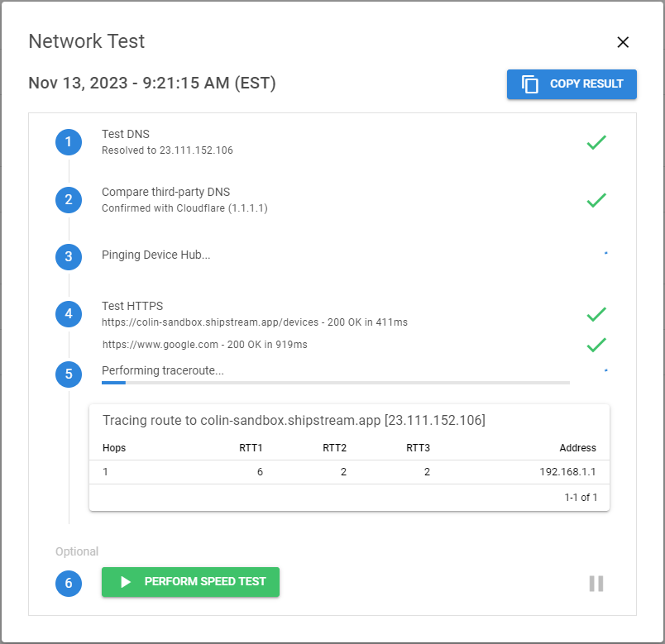Click the step 4 Test HTTPS circle
The image size is (665, 644).
(x=69, y=313)
